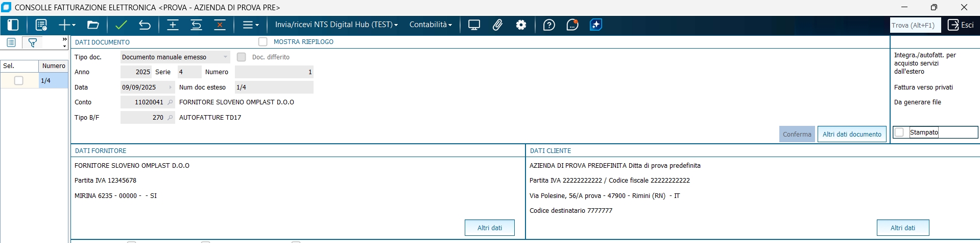Click the Serie field showing 4
980x243 pixels.
(x=189, y=72)
